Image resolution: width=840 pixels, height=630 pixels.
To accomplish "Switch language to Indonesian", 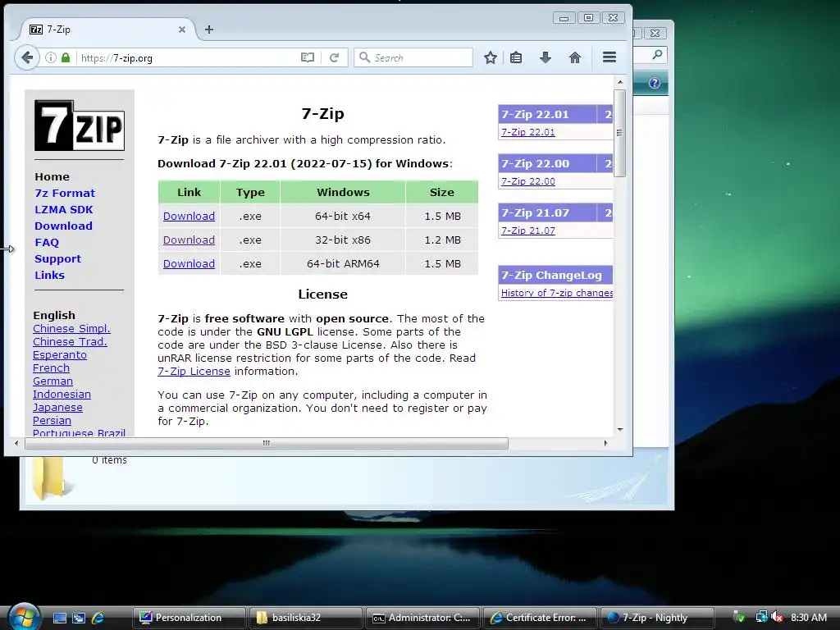I will coord(62,394).
